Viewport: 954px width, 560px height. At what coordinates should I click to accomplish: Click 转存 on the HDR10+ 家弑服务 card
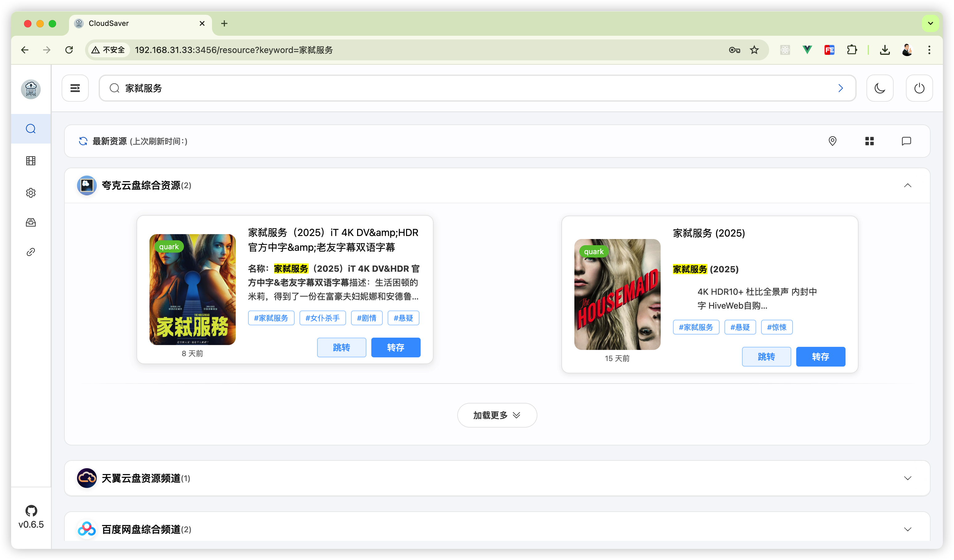(x=820, y=356)
